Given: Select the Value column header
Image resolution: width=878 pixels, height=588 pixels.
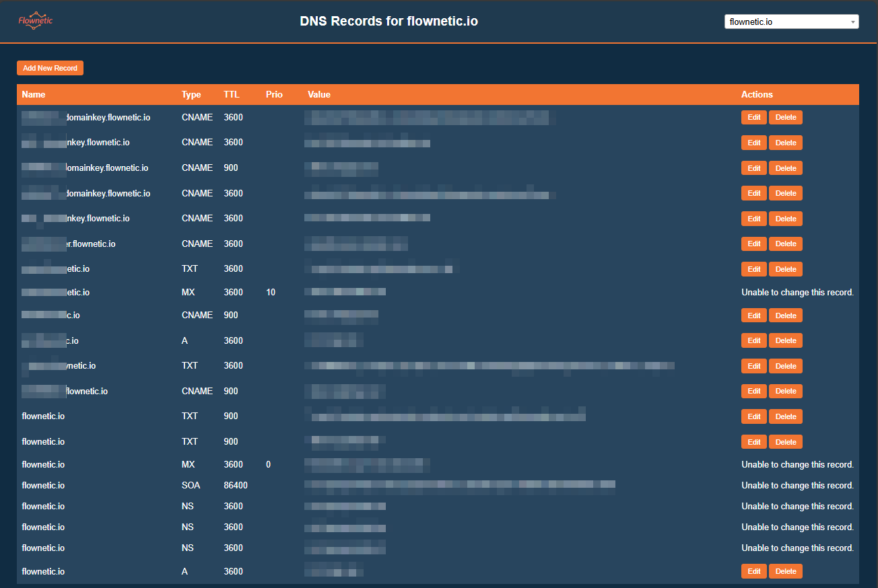Looking at the screenshot, I should point(319,95).
